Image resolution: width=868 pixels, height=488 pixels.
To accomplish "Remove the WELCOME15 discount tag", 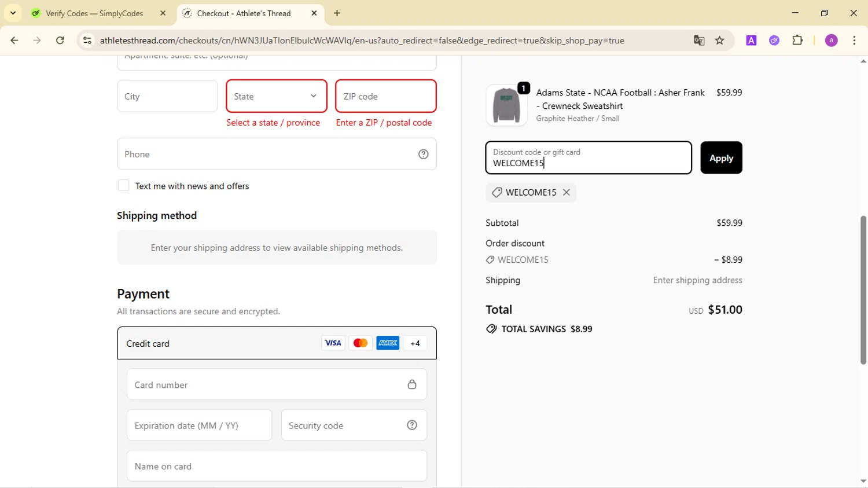I will click(x=567, y=192).
